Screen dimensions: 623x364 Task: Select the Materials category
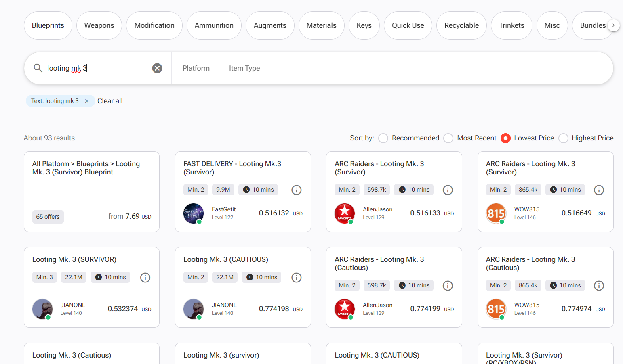click(x=322, y=25)
